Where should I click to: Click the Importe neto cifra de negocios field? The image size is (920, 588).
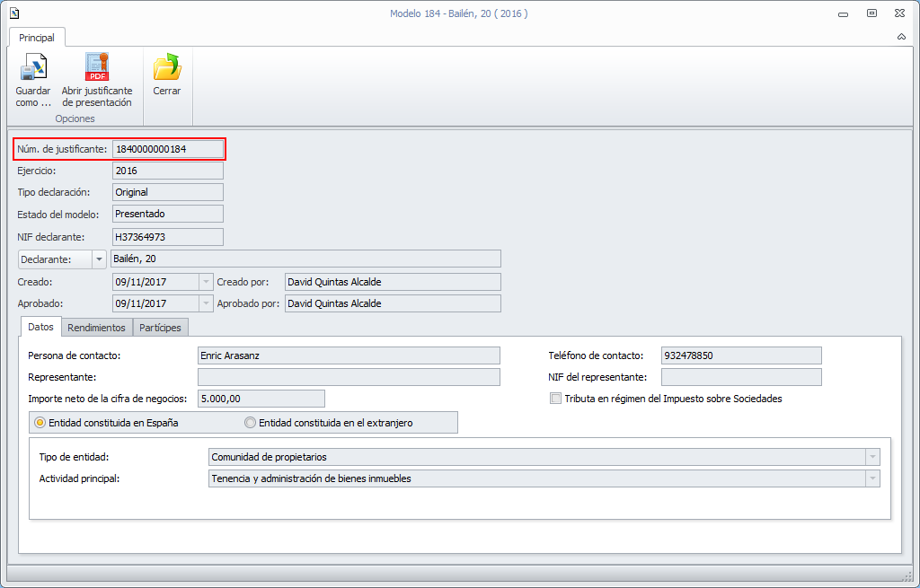point(261,399)
